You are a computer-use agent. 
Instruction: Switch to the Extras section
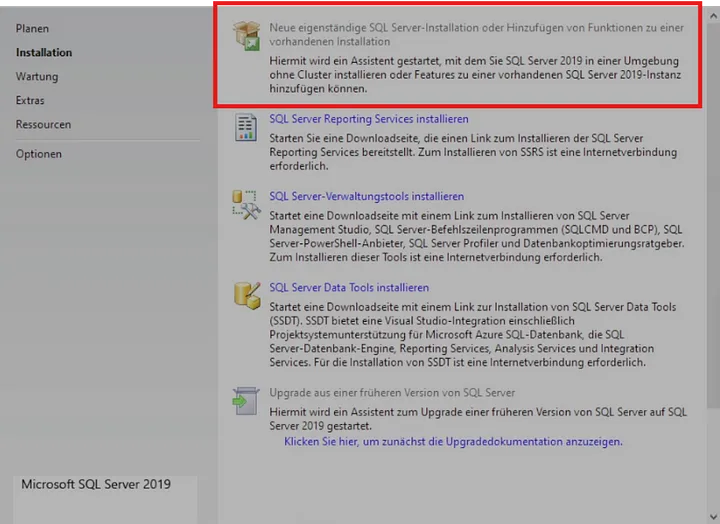30,100
